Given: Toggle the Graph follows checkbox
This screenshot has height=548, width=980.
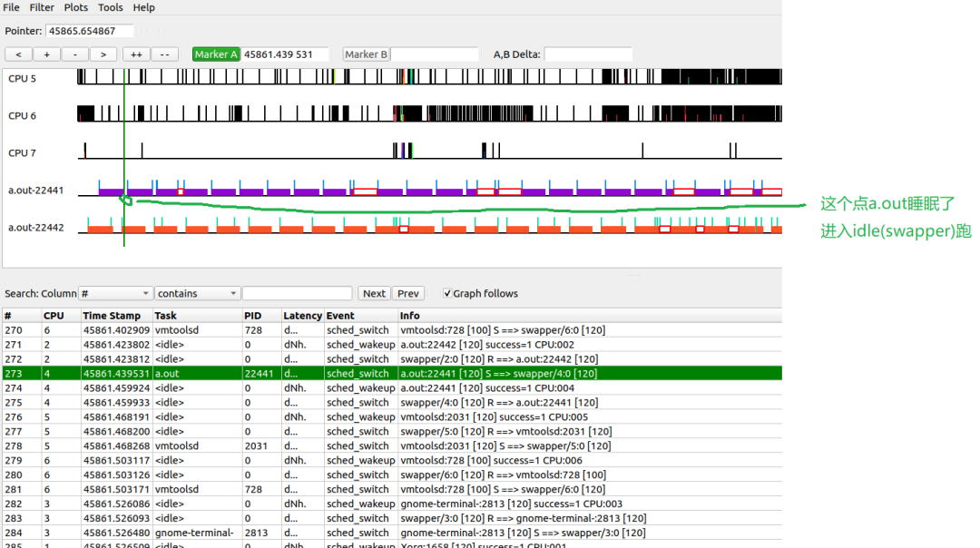Looking at the screenshot, I should pos(447,294).
